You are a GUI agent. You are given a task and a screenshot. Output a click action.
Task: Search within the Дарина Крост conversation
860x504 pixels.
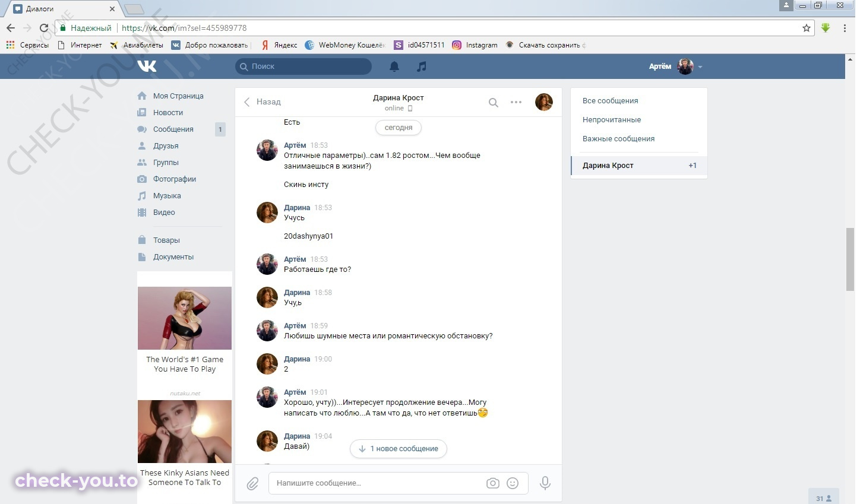[x=494, y=102]
